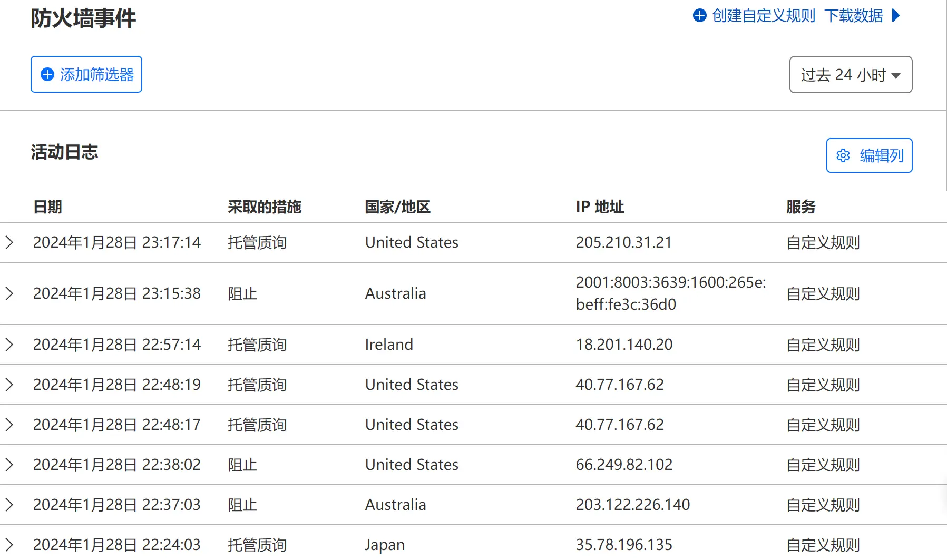This screenshot has width=947, height=560.
Task: Click the plus icon beside 创建自定义规则
Action: (x=700, y=16)
